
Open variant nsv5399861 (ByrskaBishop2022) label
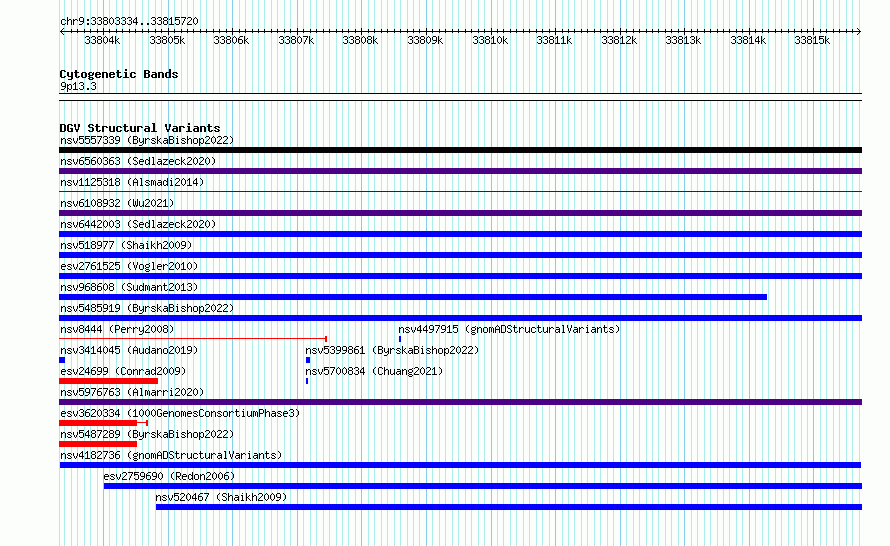coord(392,350)
